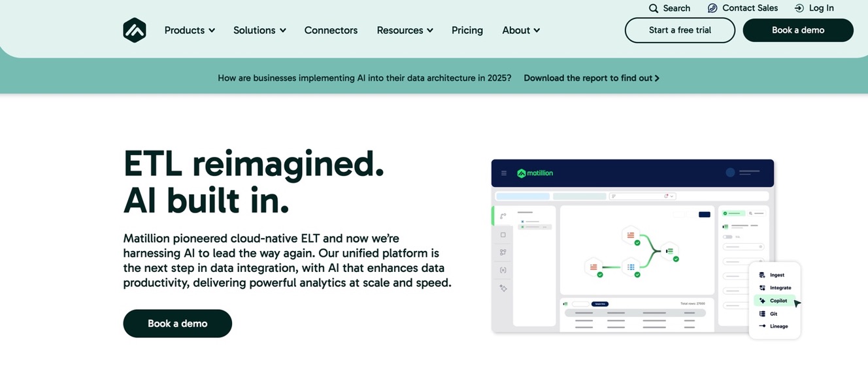Open Search via the magnifier icon
The height and width of the screenshot is (387, 868).
pyautogui.click(x=654, y=8)
